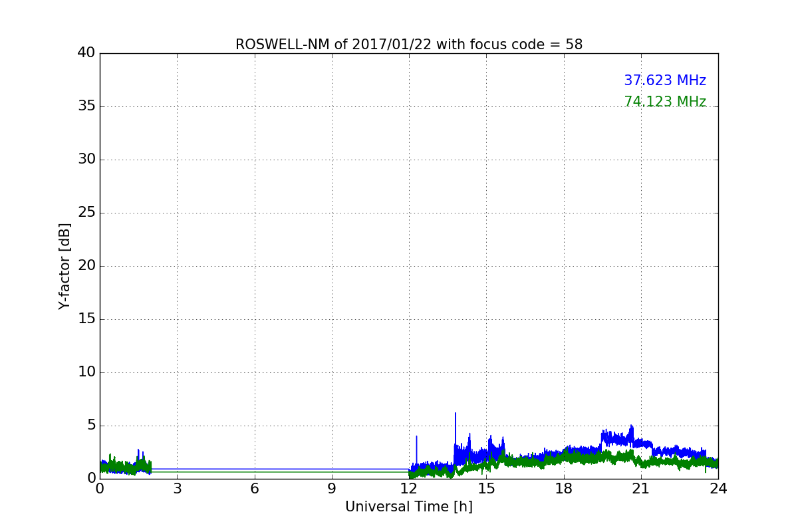
Task: Click x-axis tick label 18
Action: [564, 489]
